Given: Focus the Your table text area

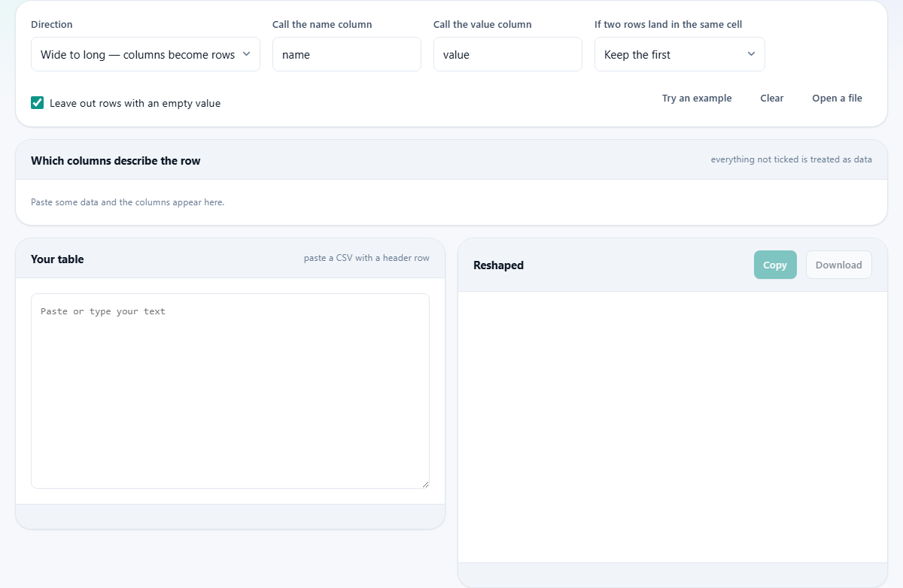Looking at the screenshot, I should click(230, 391).
